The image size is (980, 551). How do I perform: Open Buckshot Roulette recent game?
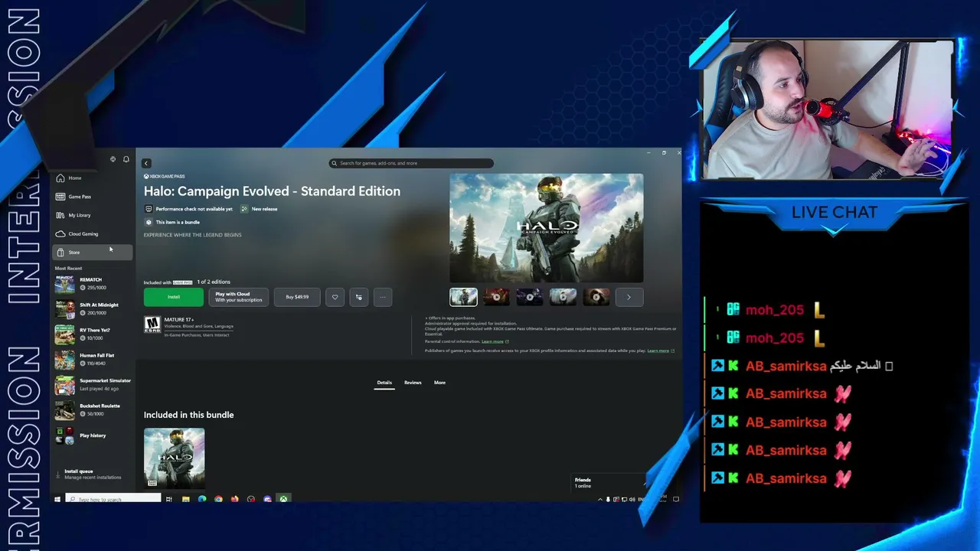(92, 409)
